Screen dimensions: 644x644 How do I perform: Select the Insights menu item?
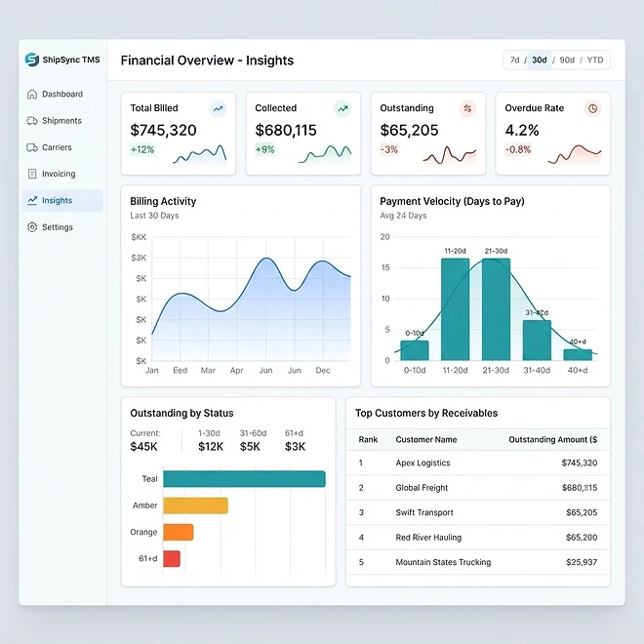click(62, 200)
